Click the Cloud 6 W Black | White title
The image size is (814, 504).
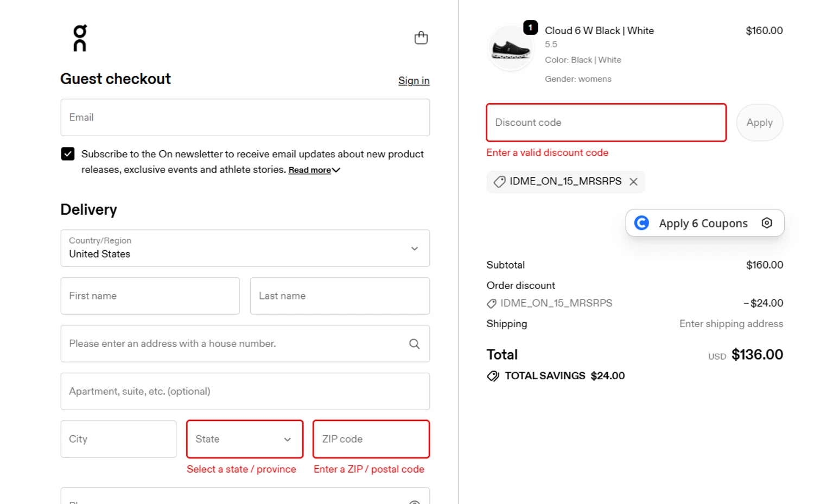(599, 31)
